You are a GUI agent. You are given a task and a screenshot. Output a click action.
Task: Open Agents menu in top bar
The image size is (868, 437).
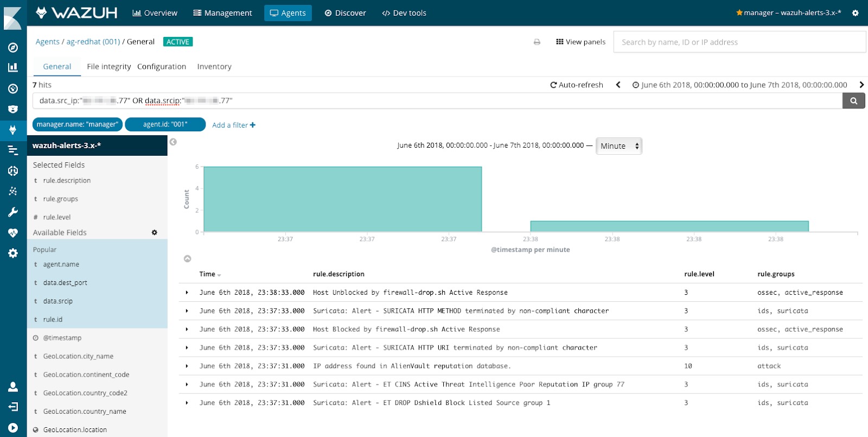288,13
